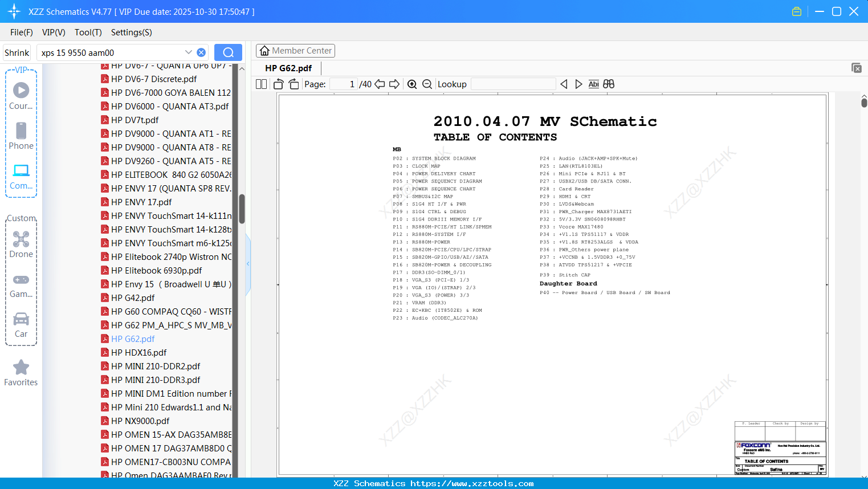868x489 pixels.
Task: Open the VIP(V) menu
Action: click(54, 32)
